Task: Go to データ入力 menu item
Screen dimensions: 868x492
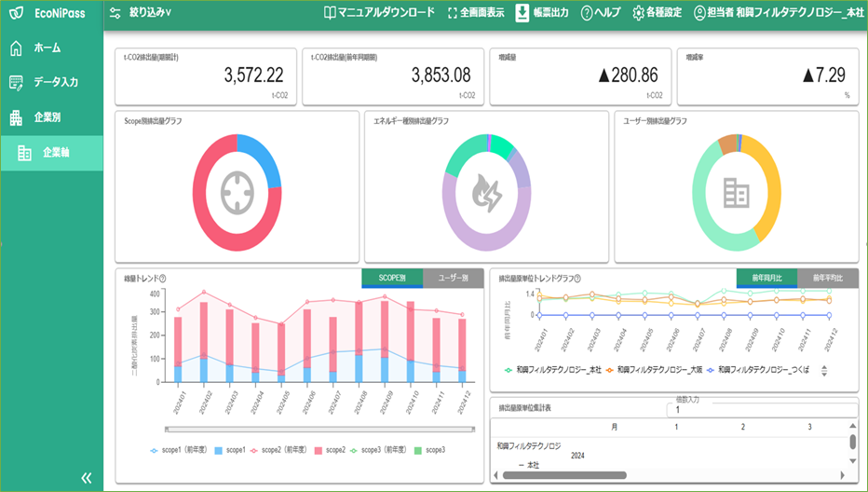Action: [x=56, y=83]
